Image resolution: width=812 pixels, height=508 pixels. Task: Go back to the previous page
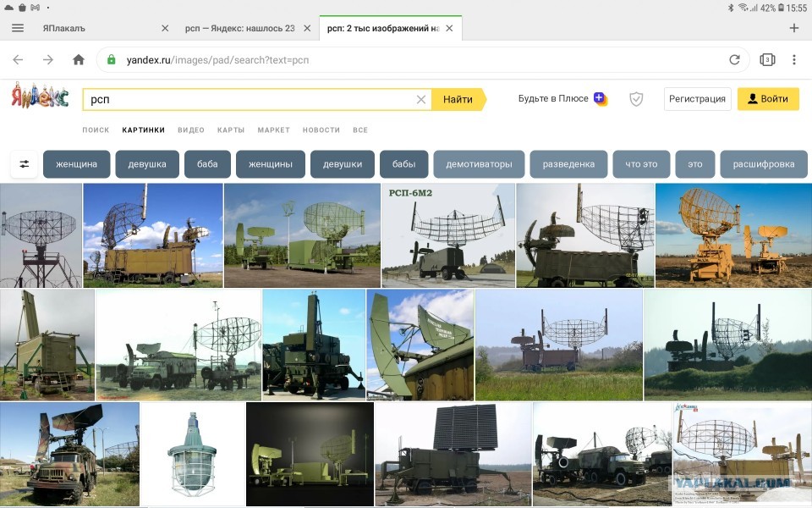tap(18, 59)
